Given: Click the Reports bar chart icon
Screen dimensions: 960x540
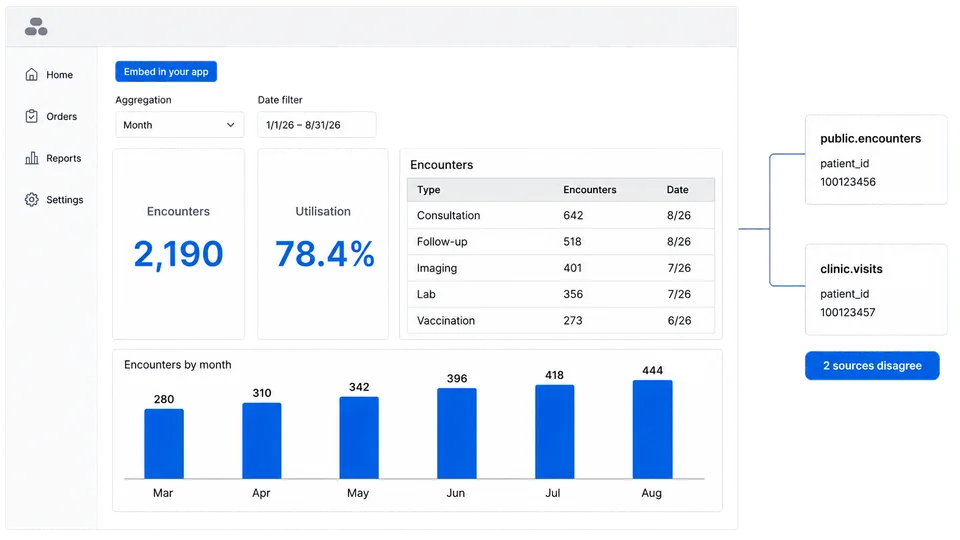Looking at the screenshot, I should click(x=31, y=157).
